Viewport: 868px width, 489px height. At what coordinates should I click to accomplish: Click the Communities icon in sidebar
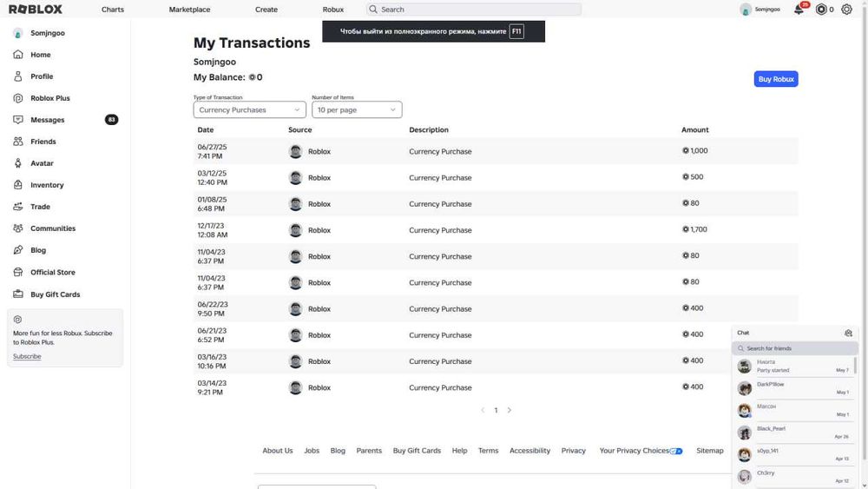pyautogui.click(x=18, y=228)
